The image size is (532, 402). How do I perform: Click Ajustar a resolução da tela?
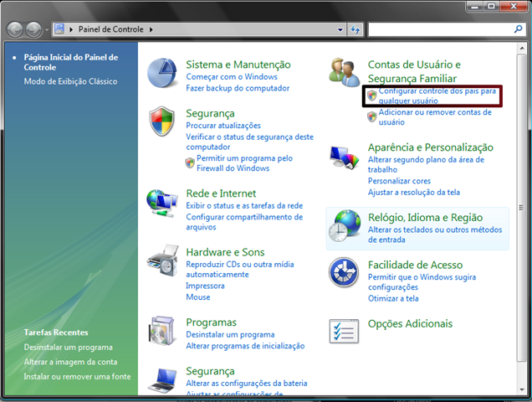tap(414, 193)
